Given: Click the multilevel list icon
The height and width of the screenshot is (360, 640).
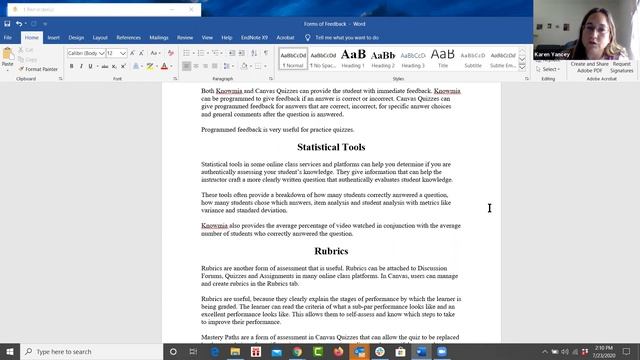Looking at the screenshot, I should point(215,53).
